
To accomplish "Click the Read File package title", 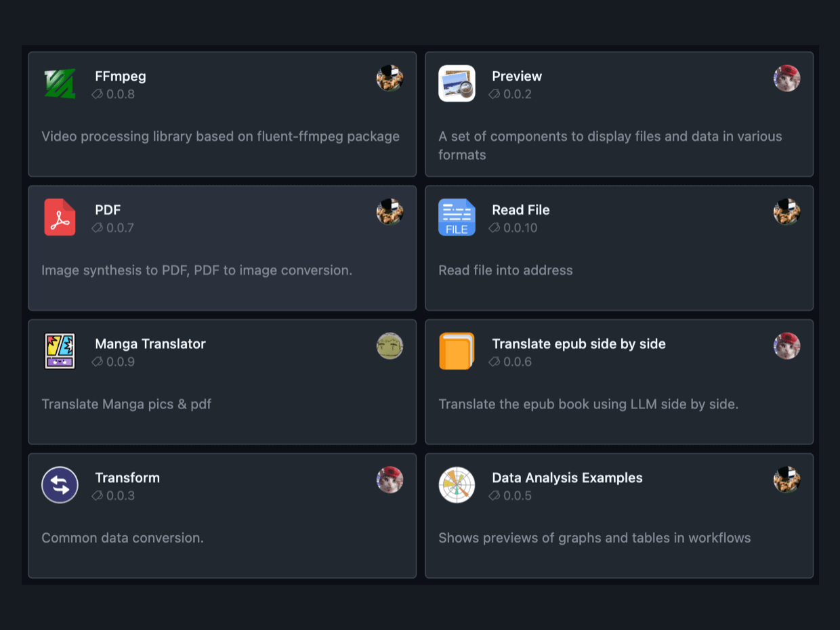I will [x=521, y=210].
